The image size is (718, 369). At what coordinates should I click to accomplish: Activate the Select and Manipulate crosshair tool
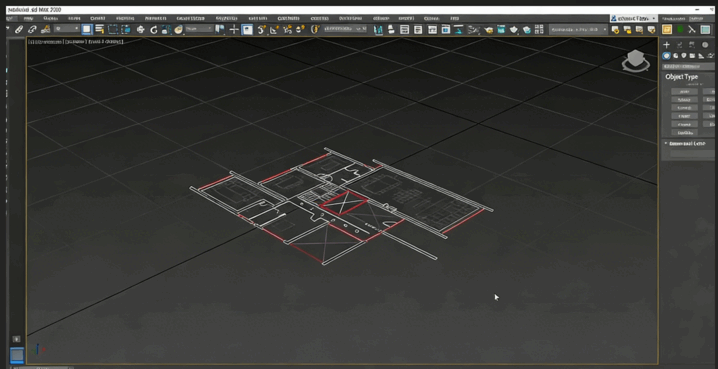click(234, 30)
